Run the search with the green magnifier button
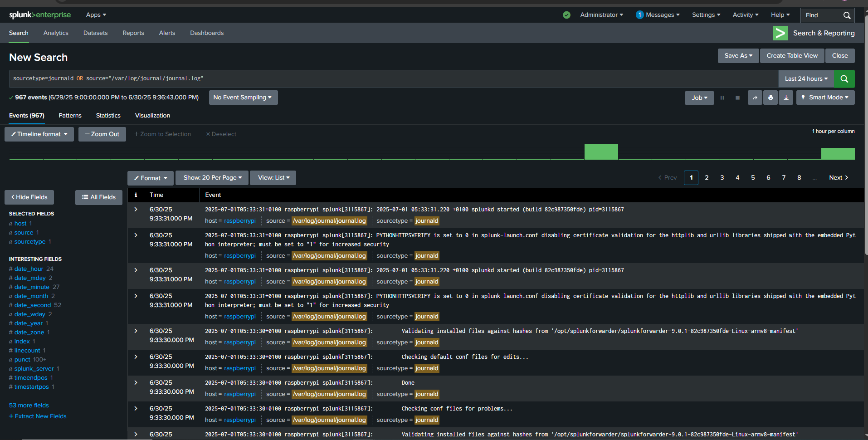Viewport: 868px width, 440px height. [x=844, y=79]
